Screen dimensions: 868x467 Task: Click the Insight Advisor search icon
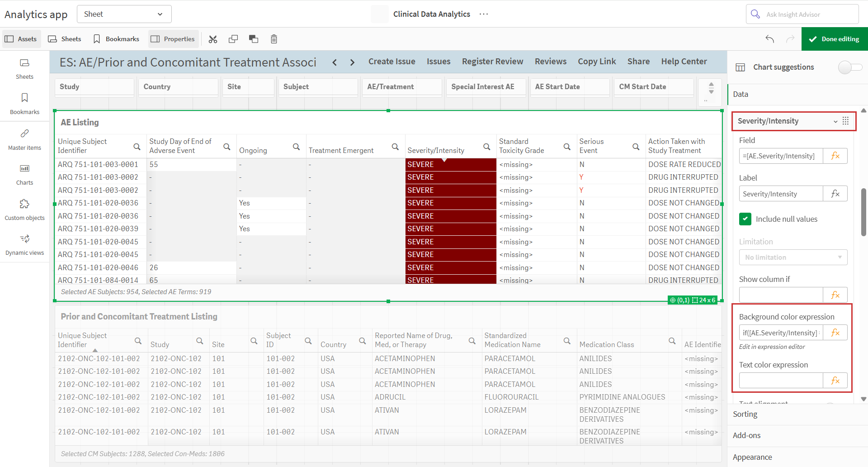755,14
